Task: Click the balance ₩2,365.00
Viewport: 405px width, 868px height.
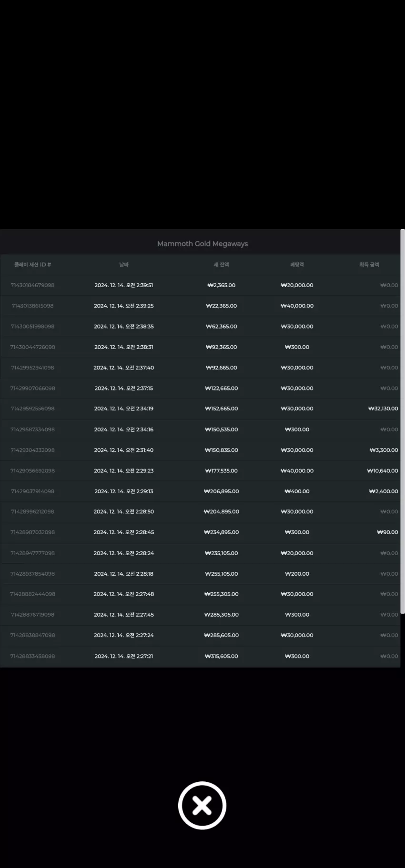Action: [222, 285]
